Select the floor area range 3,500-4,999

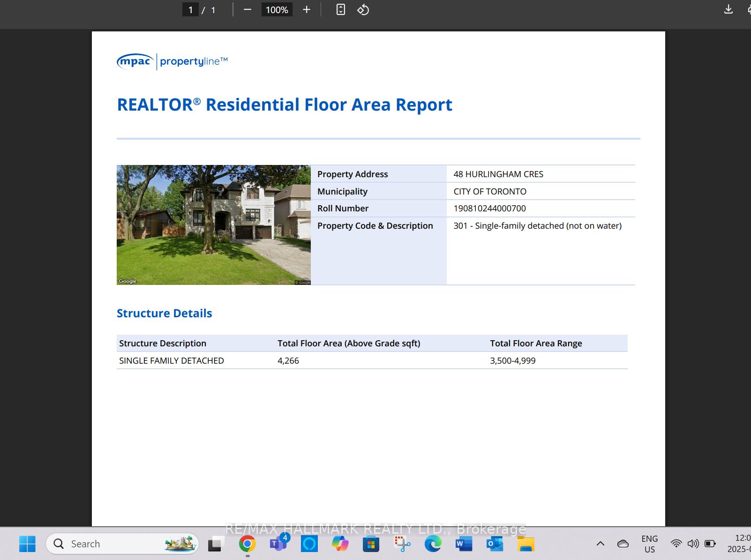tap(513, 361)
